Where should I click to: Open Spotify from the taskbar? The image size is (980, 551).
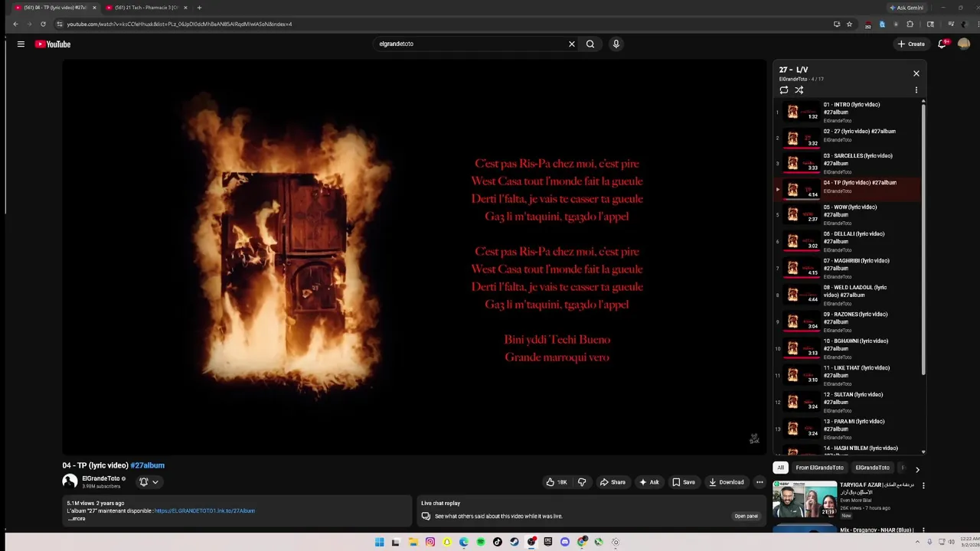pos(480,542)
